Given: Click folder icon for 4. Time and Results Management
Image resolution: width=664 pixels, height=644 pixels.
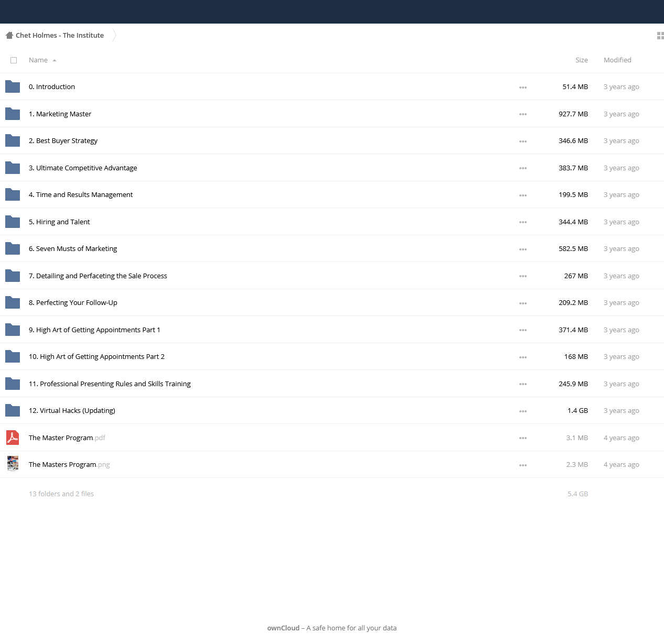Looking at the screenshot, I should click(x=13, y=194).
